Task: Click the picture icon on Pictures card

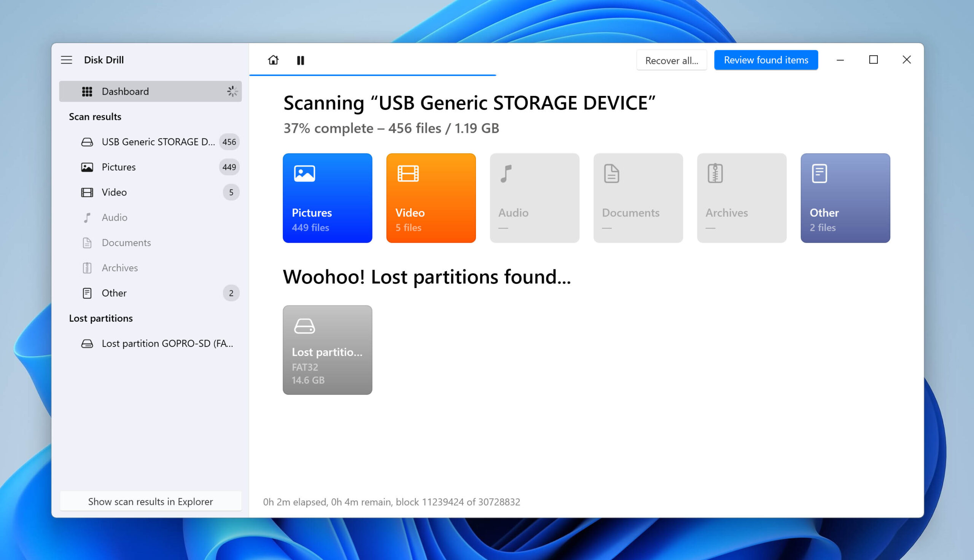Action: [x=304, y=173]
